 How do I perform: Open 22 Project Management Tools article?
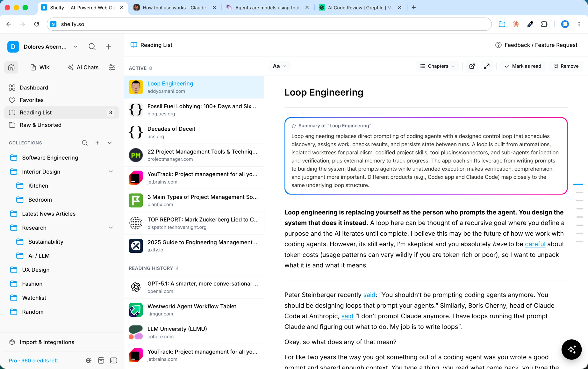pos(194,155)
